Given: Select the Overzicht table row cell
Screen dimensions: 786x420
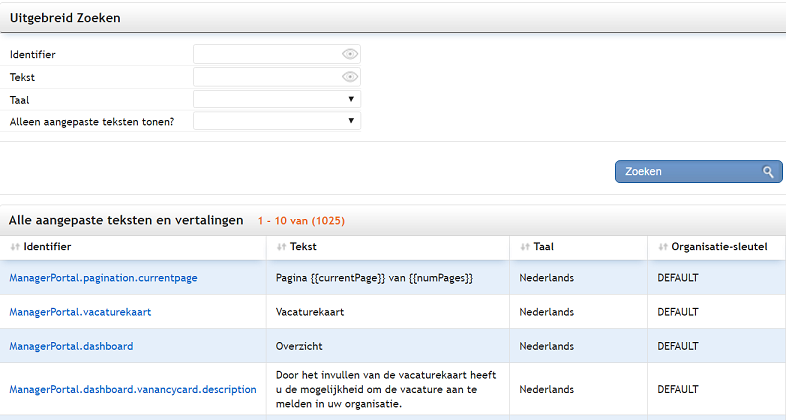Looking at the screenshot, I should point(387,346).
